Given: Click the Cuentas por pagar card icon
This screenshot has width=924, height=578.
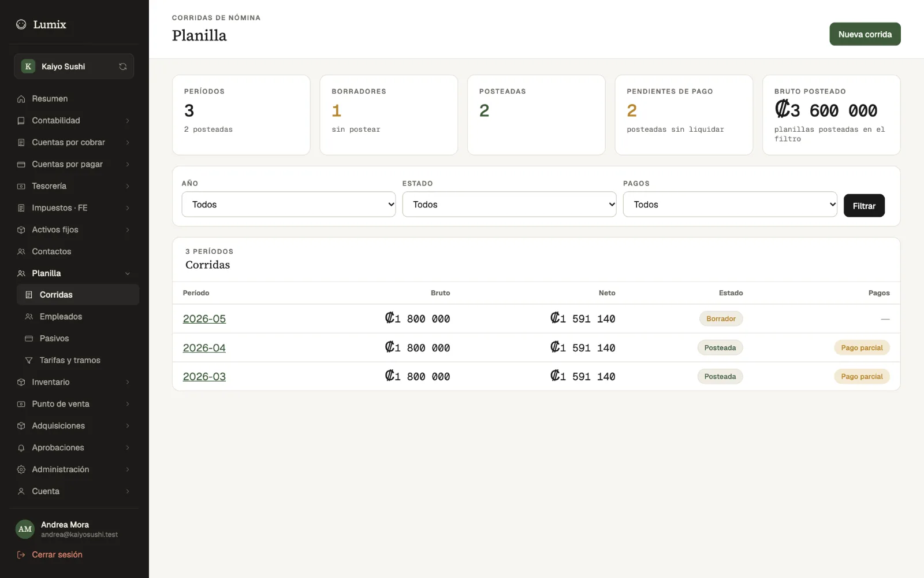Looking at the screenshot, I should pos(21,165).
